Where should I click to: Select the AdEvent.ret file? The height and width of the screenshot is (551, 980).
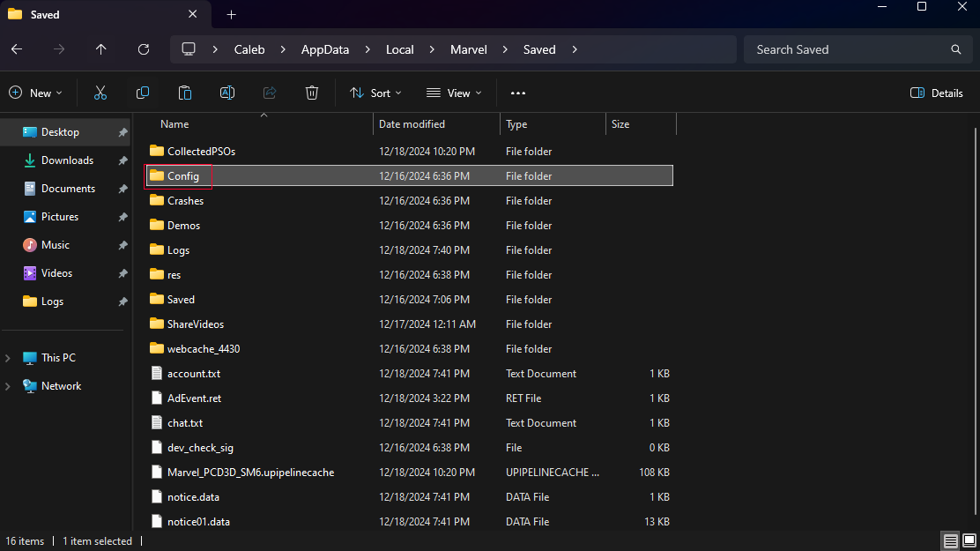409,398
